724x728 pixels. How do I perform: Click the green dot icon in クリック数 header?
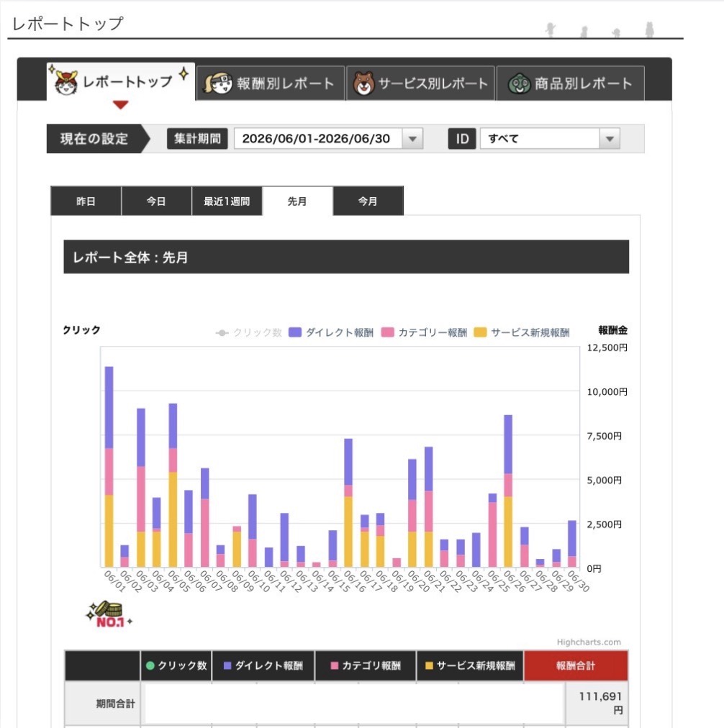tap(150, 665)
